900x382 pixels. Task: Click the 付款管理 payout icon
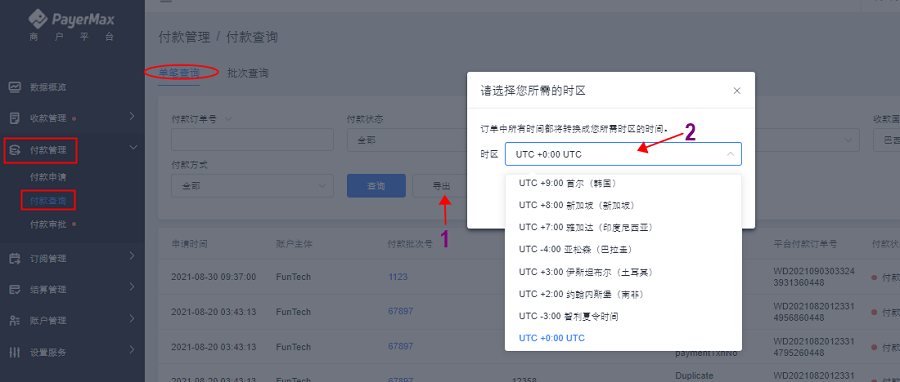pos(15,151)
